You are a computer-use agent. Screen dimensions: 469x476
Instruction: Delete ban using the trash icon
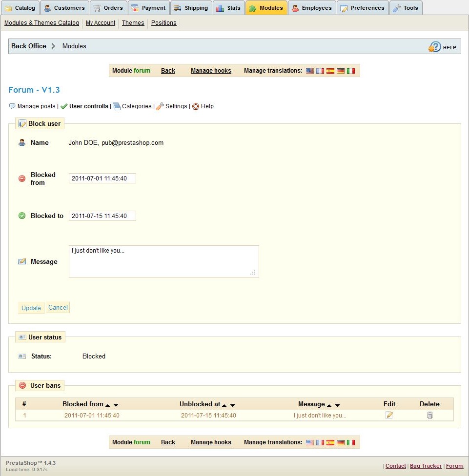click(429, 415)
